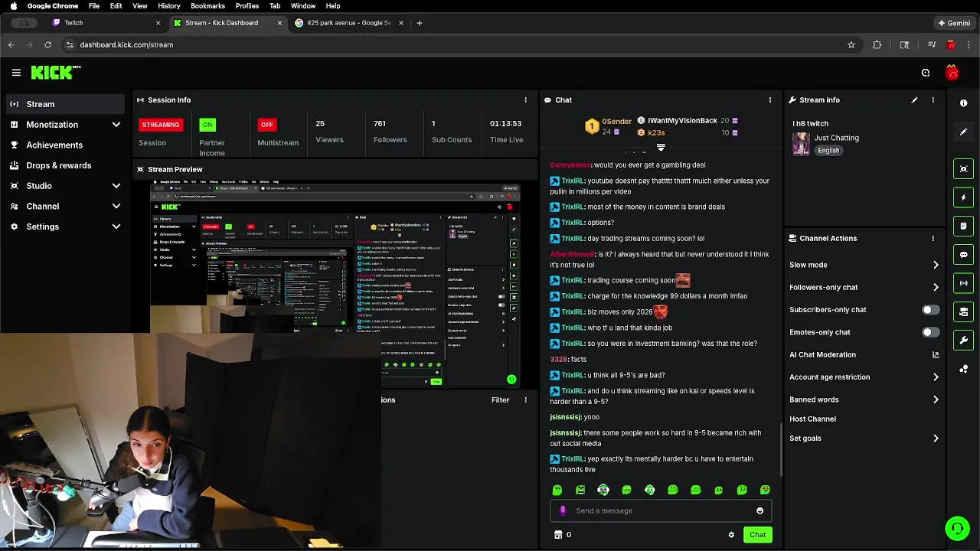This screenshot has height=551, width=980.
Task: Open chat settings gear next to Chat button
Action: [731, 535]
